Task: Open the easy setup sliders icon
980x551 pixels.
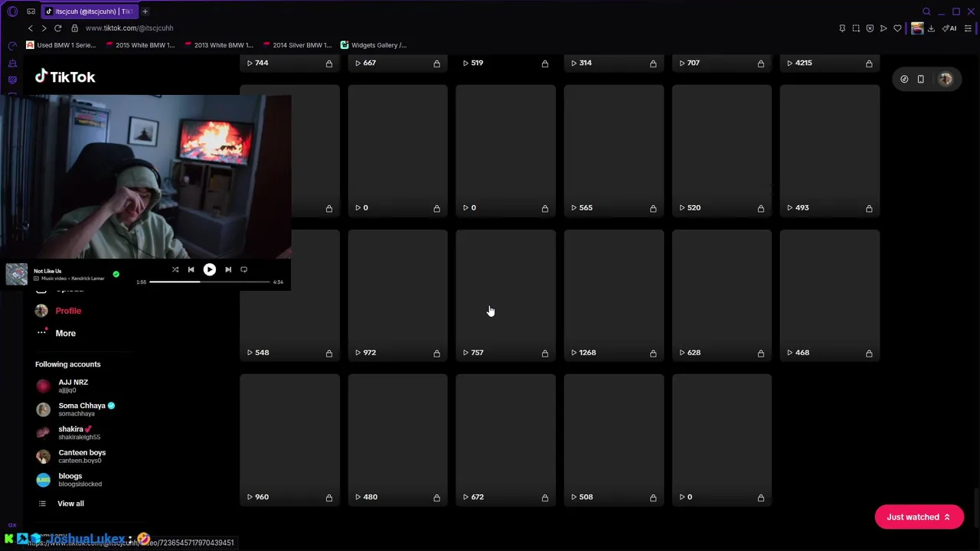Action: click(968, 28)
